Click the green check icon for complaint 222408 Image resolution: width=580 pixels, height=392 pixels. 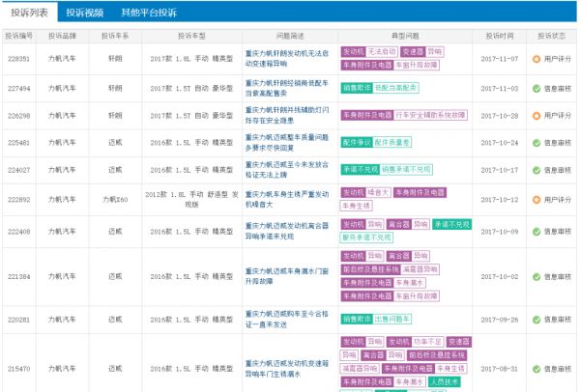click(536, 232)
